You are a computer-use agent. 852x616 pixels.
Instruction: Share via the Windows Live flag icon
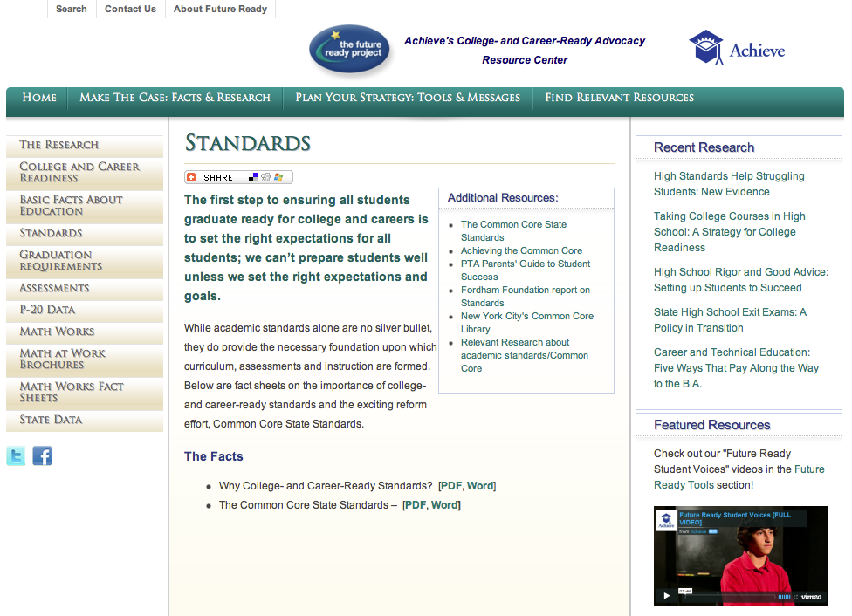[278, 177]
